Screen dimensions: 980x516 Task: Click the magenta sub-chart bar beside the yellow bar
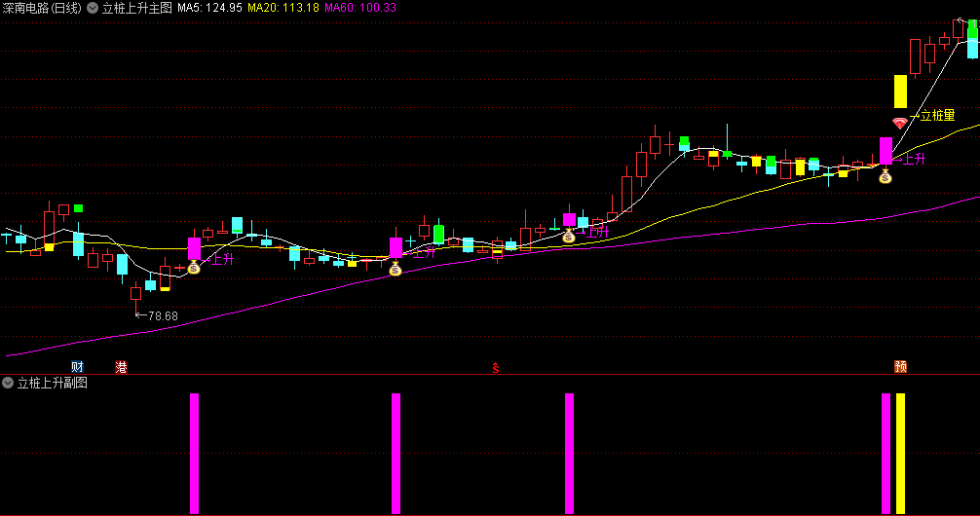[886, 454]
